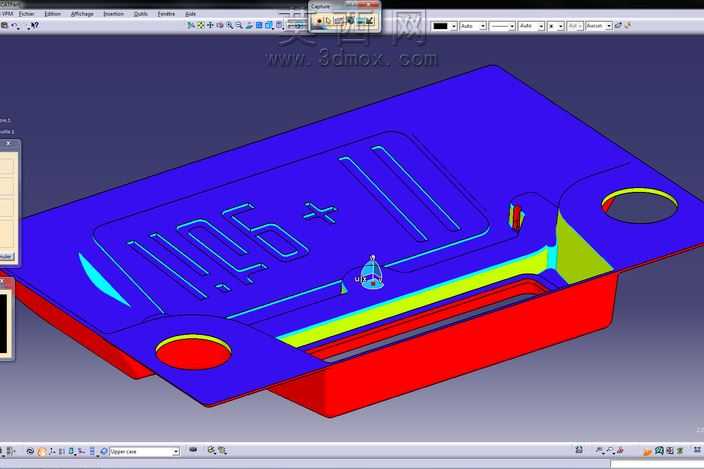Click the Zoom Out magnifier icon
The height and width of the screenshot is (469, 704).
pyautogui.click(x=239, y=26)
